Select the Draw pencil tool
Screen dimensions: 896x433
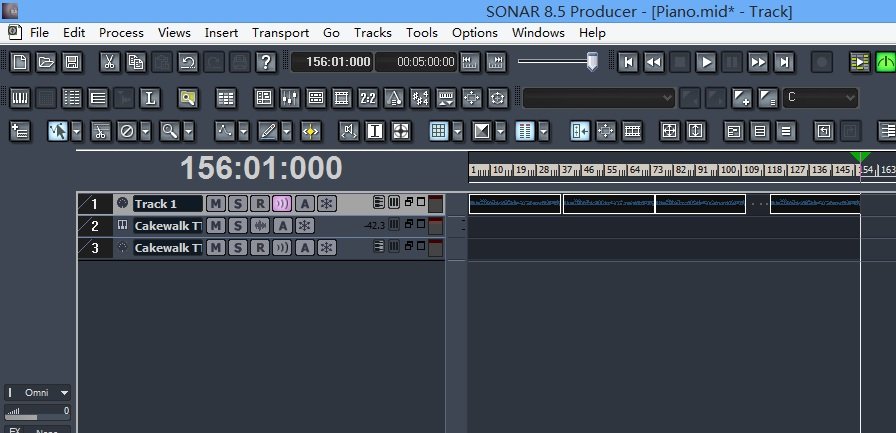(x=267, y=131)
